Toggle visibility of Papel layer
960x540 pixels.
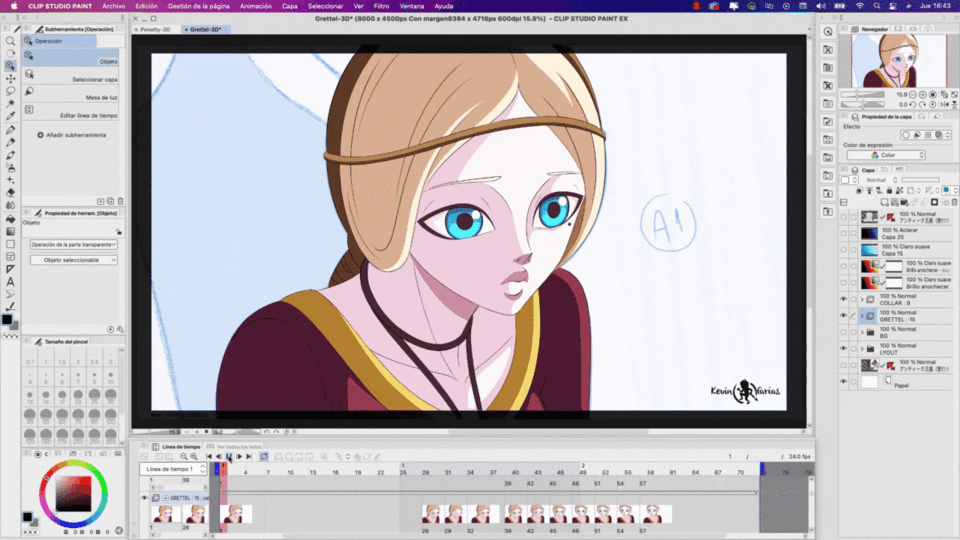(844, 381)
